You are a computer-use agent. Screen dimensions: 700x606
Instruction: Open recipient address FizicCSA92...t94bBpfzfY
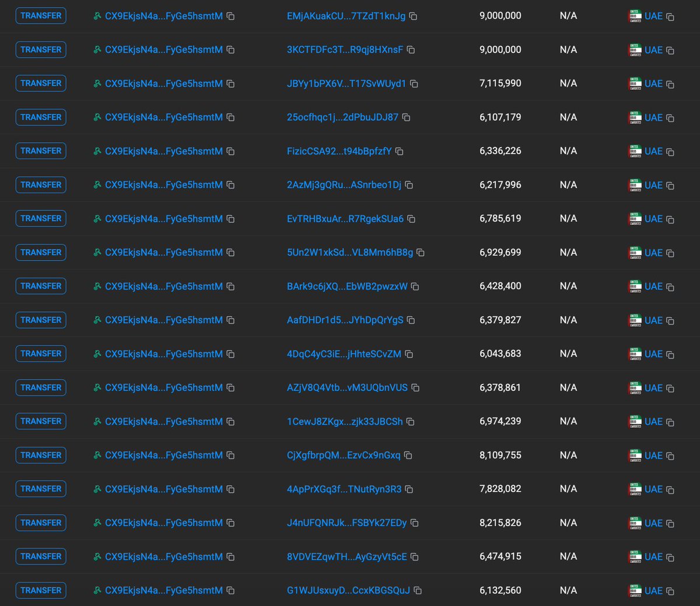pos(339,152)
